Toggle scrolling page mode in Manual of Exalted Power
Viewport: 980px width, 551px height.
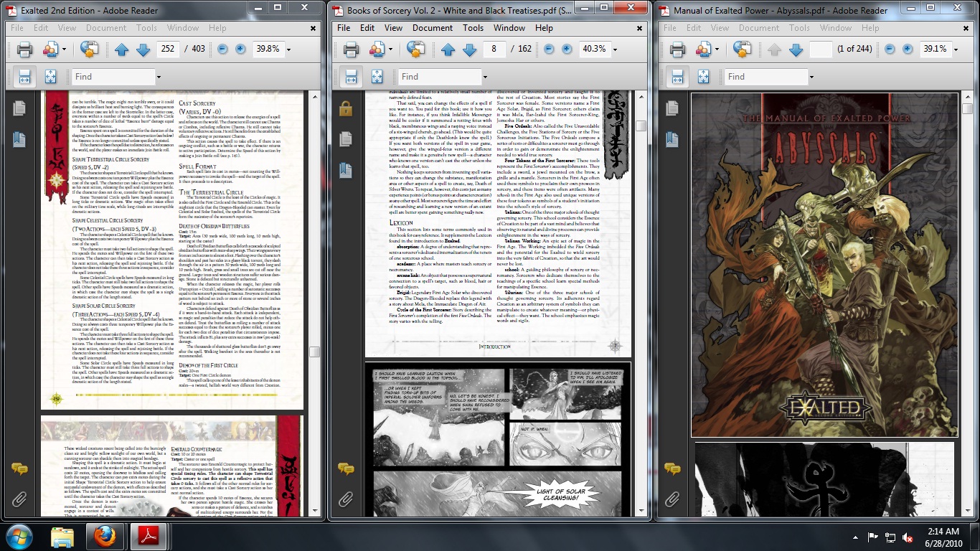[x=677, y=77]
